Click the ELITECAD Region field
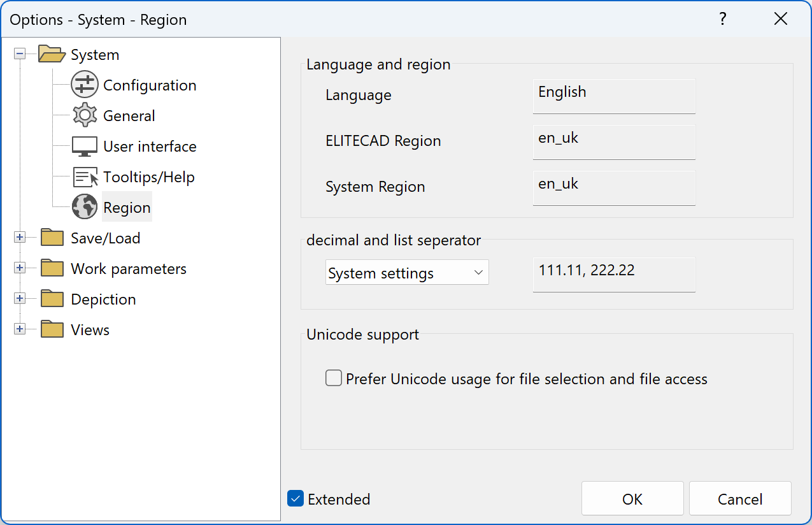 tap(613, 141)
